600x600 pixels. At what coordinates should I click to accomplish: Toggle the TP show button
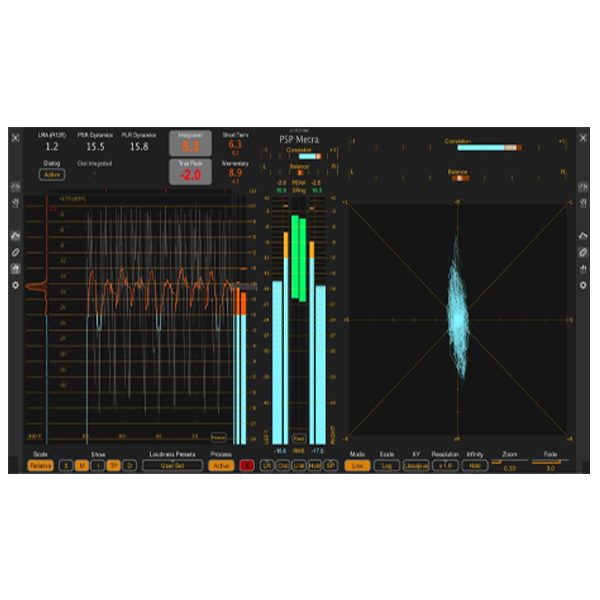pos(113,465)
